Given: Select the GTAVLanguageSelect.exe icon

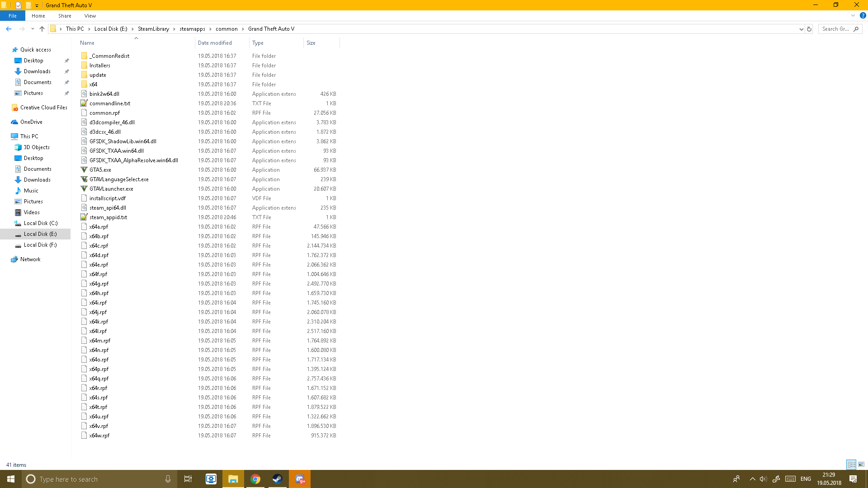Looking at the screenshot, I should point(84,179).
